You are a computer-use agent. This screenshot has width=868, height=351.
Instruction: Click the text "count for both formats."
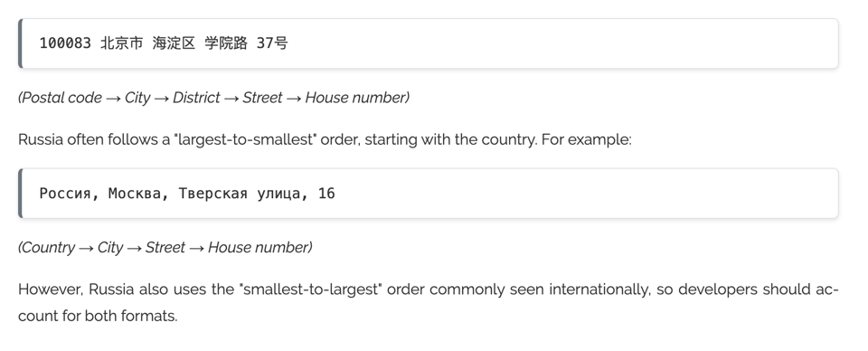(x=98, y=316)
